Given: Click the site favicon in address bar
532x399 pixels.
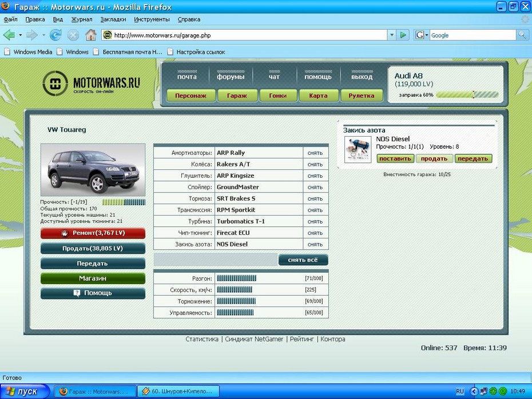Looking at the screenshot, I should click(108, 35).
